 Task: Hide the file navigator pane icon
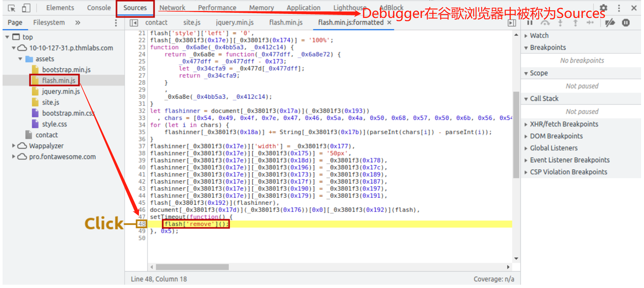(x=134, y=23)
